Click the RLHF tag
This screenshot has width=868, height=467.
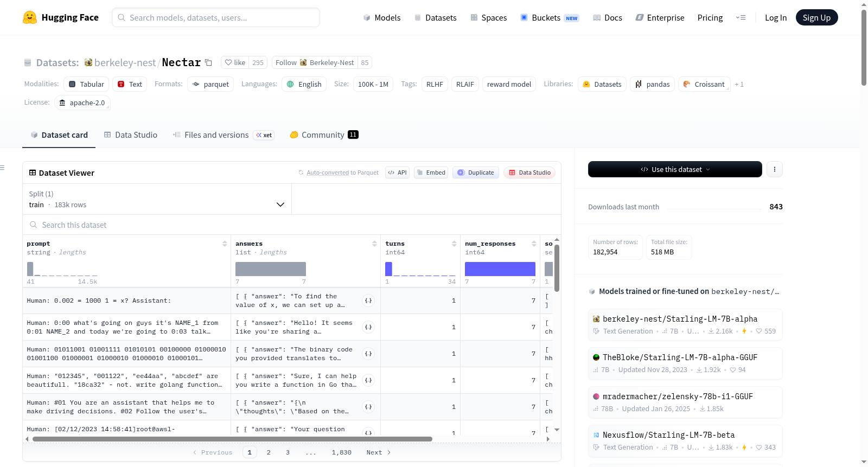pos(435,84)
